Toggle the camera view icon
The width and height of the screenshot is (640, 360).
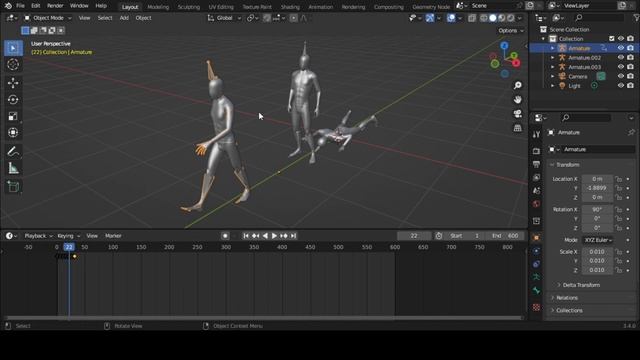coord(518,114)
